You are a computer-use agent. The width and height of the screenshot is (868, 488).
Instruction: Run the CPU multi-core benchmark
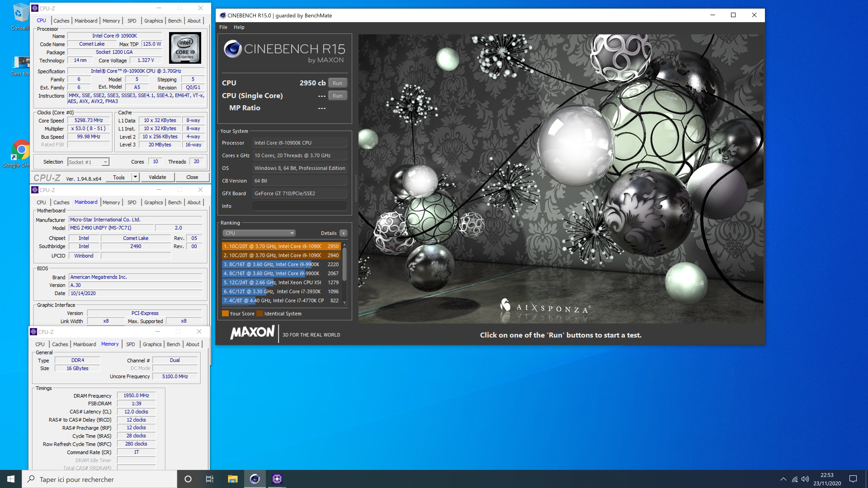[x=337, y=83]
